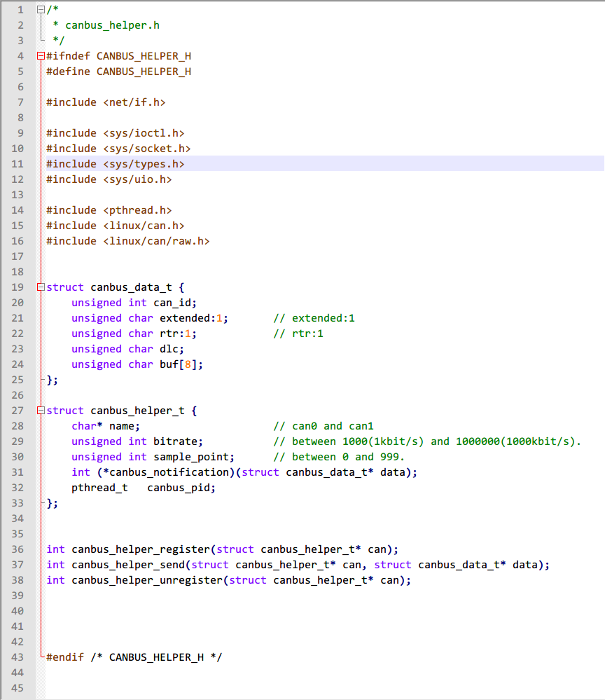Click the '// extended:1' comment
This screenshot has width=605, height=700.
pos(314,318)
